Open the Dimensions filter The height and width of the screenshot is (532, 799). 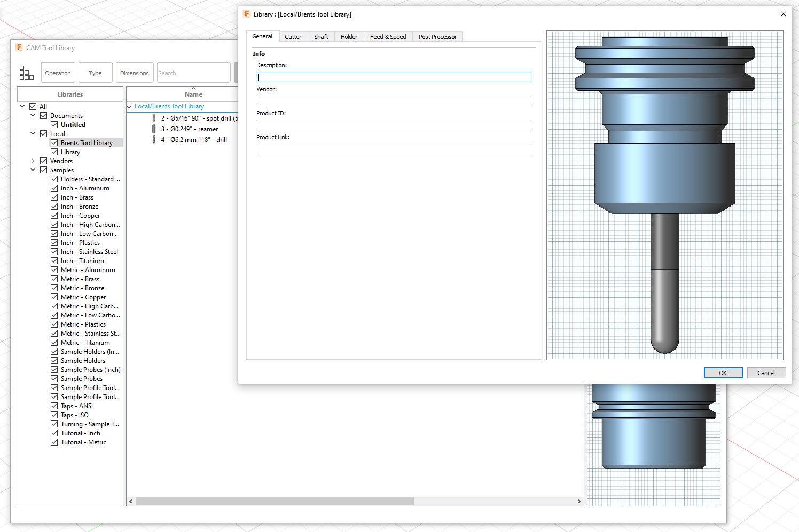click(135, 72)
